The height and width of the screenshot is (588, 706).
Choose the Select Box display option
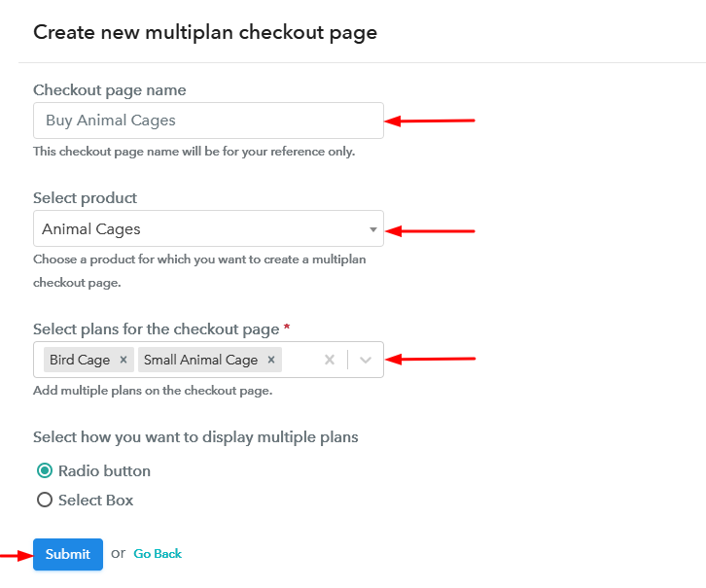point(45,500)
